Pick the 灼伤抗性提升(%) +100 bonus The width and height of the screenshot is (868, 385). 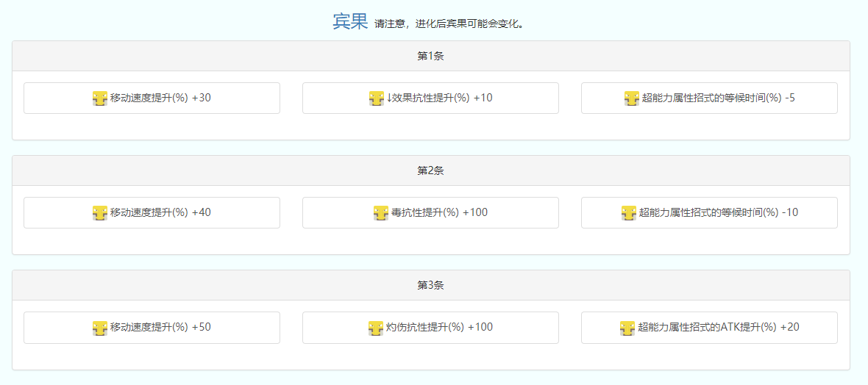430,328
